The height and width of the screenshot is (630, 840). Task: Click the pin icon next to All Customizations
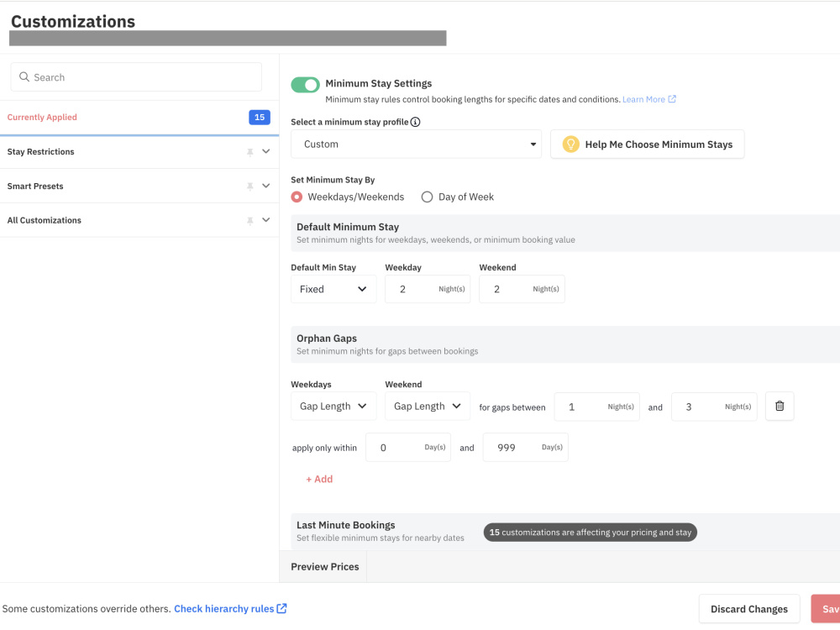coord(249,221)
